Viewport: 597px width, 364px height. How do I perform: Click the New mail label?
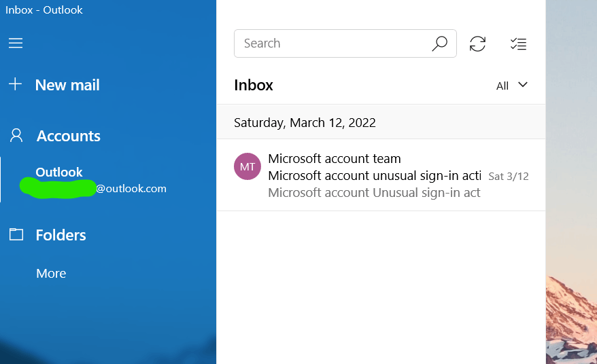pos(67,85)
